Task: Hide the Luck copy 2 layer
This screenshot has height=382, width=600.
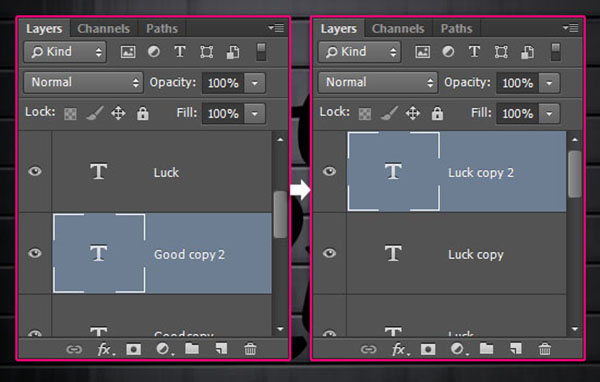Action: 329,171
